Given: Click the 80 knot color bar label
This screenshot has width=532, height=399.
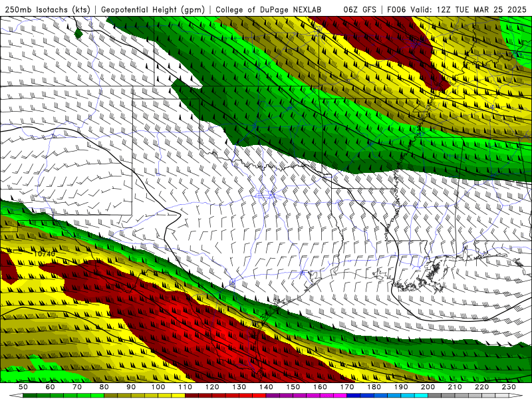Looking at the screenshot, I should (104, 387).
